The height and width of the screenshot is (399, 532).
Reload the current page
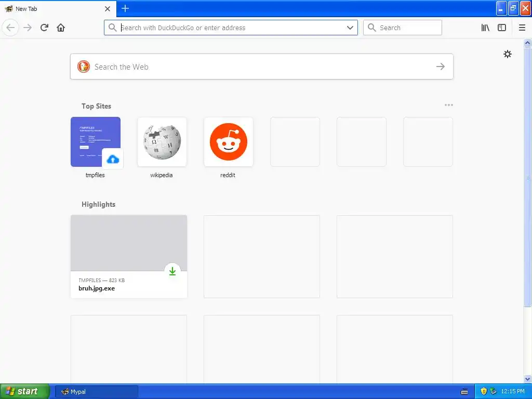pyautogui.click(x=44, y=28)
